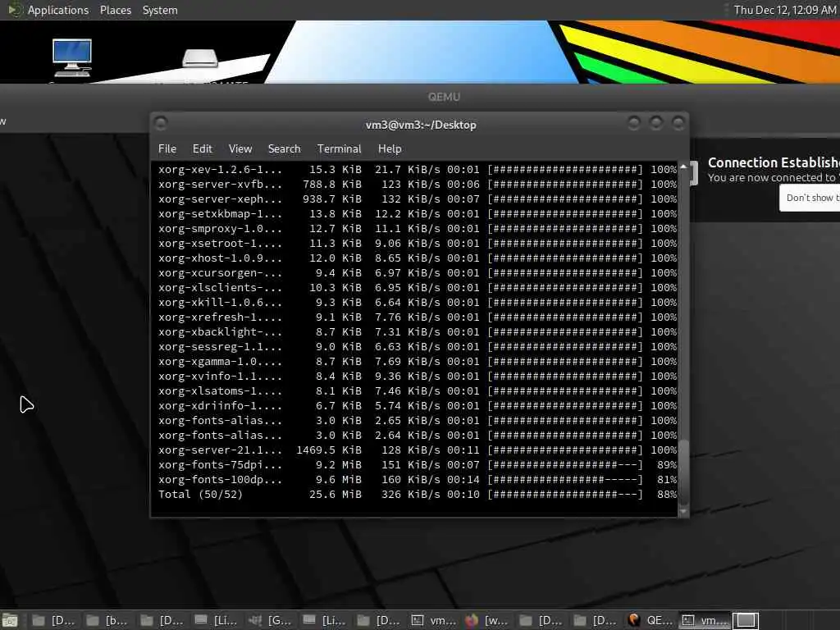Image resolution: width=840 pixels, height=630 pixels.
Task: Click the xorg-xcursorgen-... line
Action: tap(418, 272)
